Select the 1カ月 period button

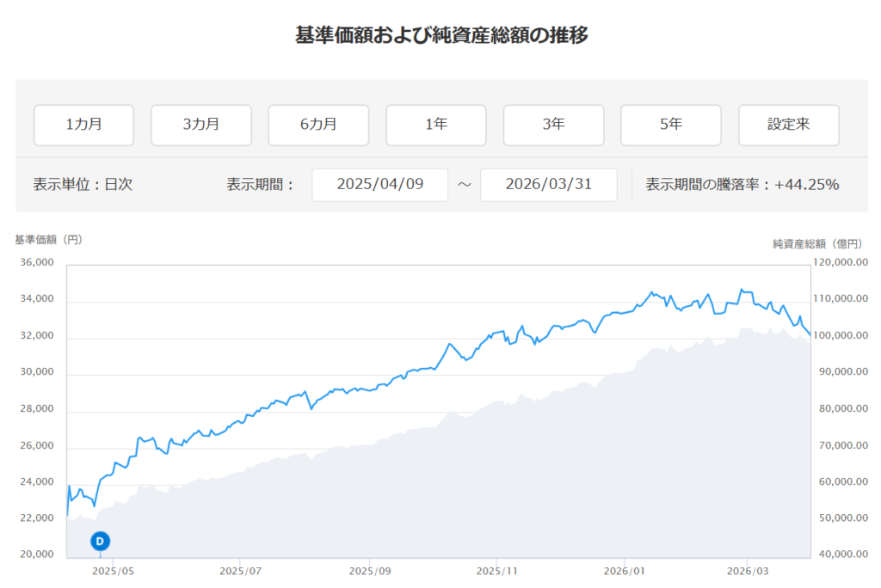(x=83, y=125)
